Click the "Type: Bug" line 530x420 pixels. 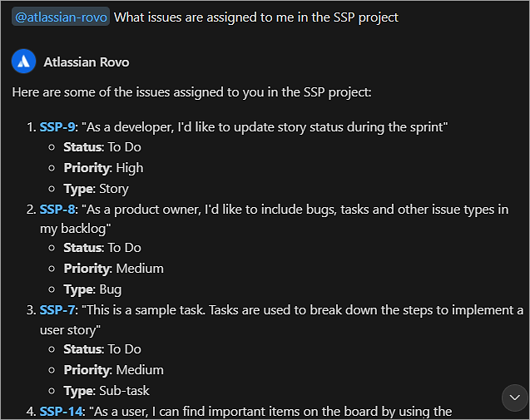click(x=92, y=289)
